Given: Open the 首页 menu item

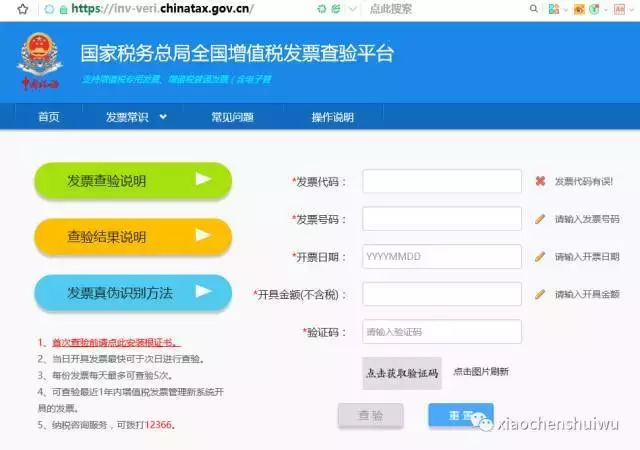Looking at the screenshot, I should pos(49,117).
